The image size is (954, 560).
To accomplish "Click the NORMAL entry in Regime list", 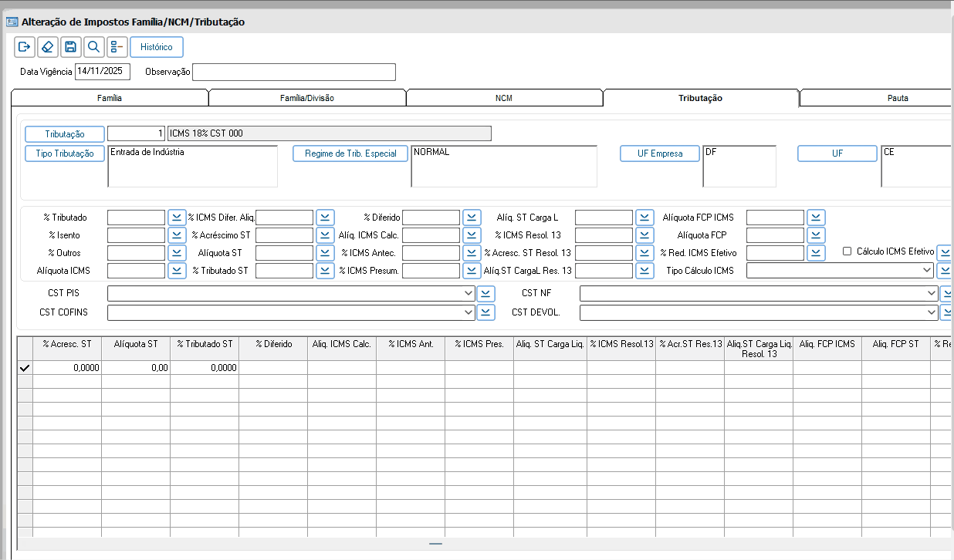I will click(431, 152).
